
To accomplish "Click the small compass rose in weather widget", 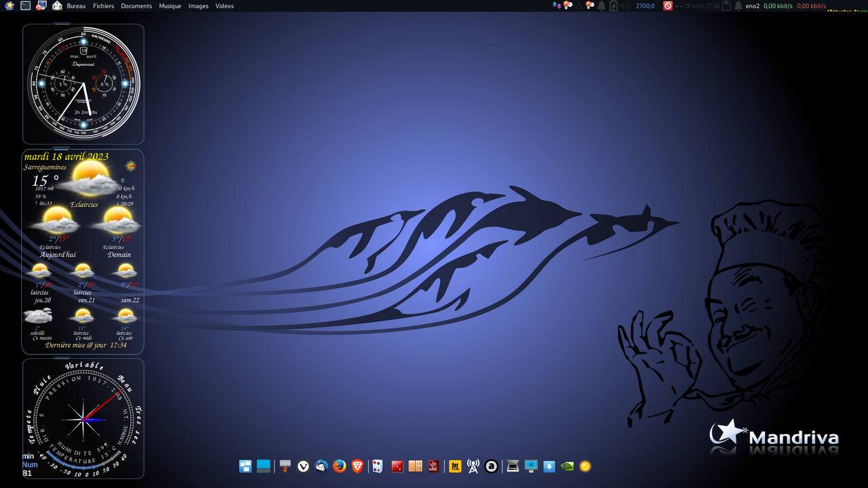I will tap(131, 165).
